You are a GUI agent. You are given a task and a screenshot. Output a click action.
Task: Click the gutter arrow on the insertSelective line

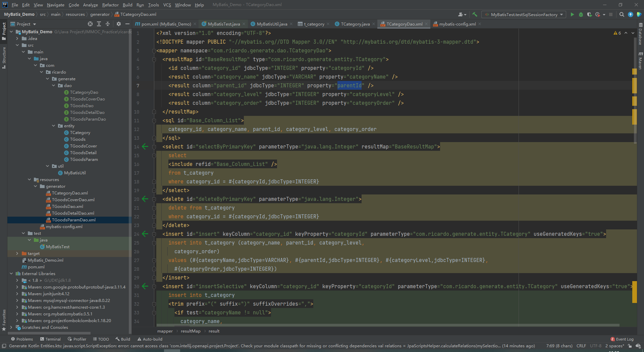click(145, 286)
